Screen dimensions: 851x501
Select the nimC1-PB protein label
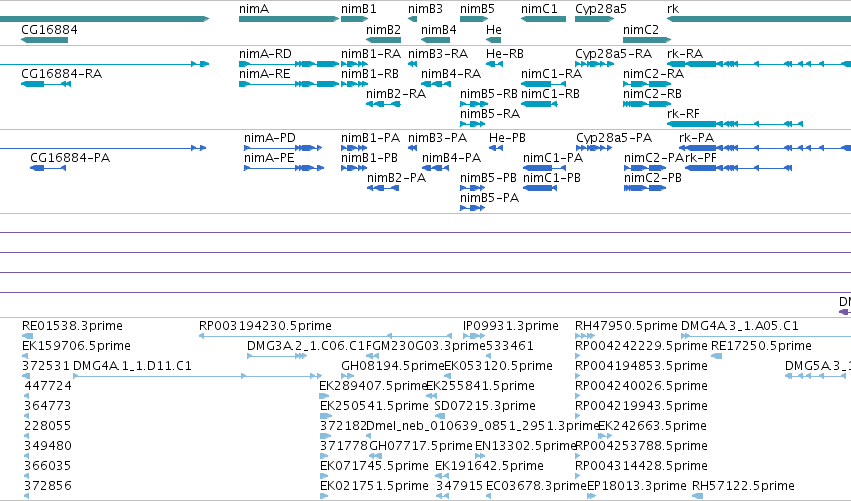tap(552, 178)
